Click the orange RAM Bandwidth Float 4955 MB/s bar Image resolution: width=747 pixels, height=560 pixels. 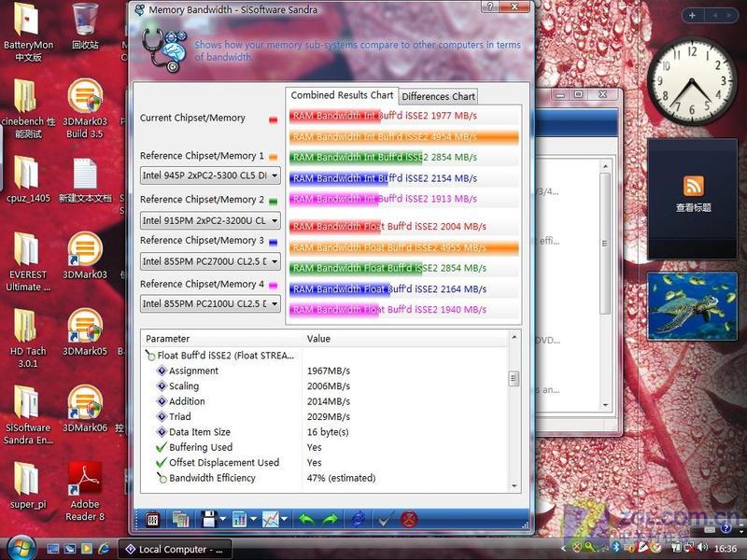tap(404, 247)
